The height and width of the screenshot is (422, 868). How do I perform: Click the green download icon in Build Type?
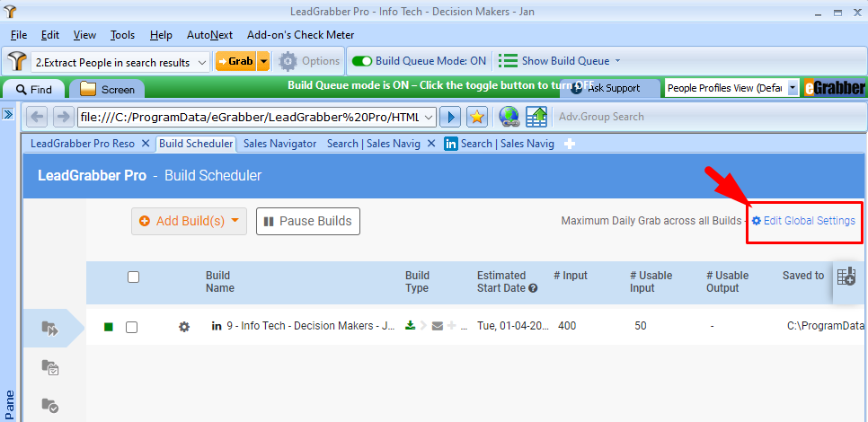coord(411,325)
